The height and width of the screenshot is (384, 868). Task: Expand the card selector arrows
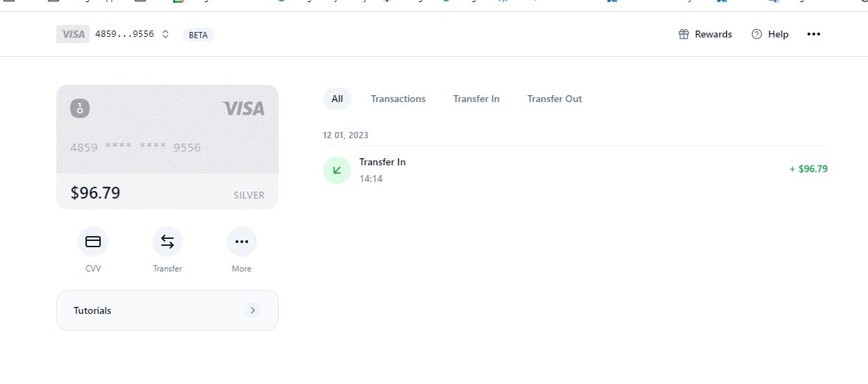coord(165,34)
